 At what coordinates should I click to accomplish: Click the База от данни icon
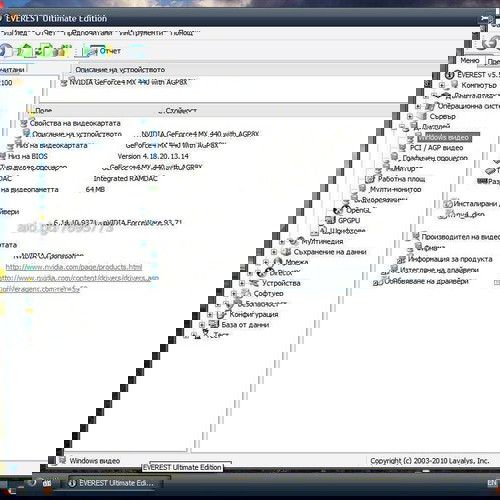[x=213, y=324]
